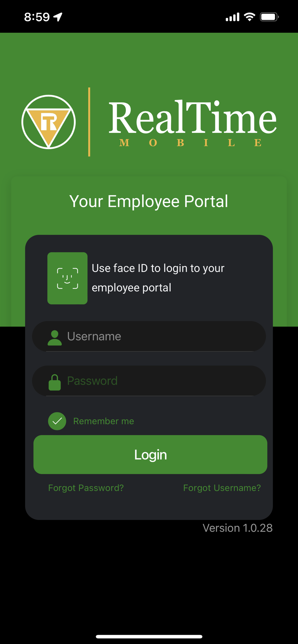Tap the Face ID login icon
298x644 pixels.
[67, 278]
